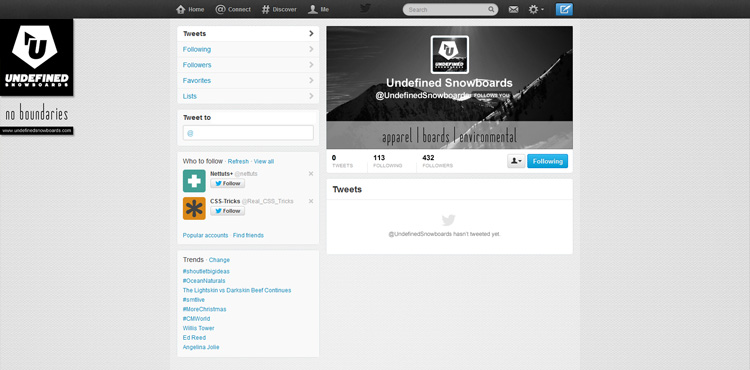The height and width of the screenshot is (370, 750).
Task: Open the #CMWorld trend
Action: click(x=196, y=319)
